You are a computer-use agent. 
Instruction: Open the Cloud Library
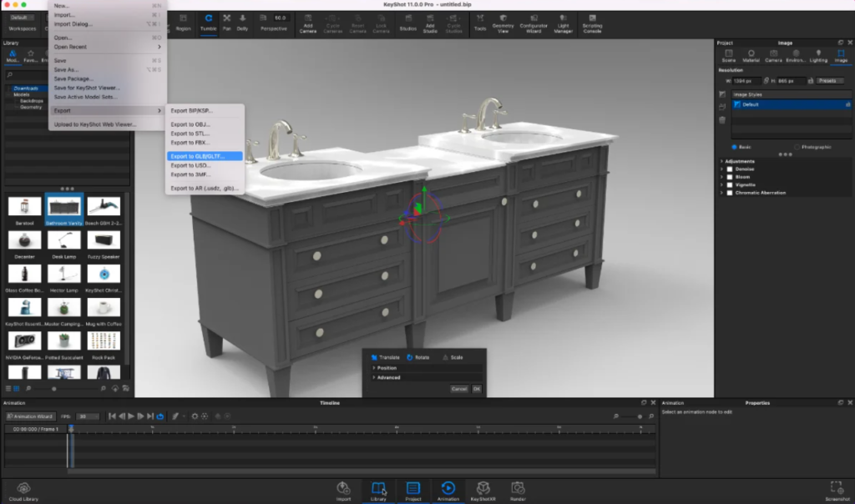[x=23, y=491]
